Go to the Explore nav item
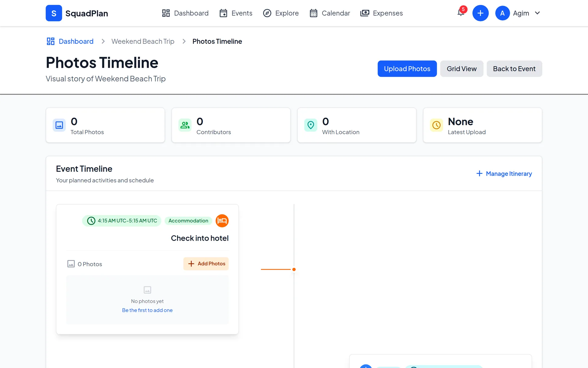Image resolution: width=588 pixels, height=368 pixels. [281, 13]
